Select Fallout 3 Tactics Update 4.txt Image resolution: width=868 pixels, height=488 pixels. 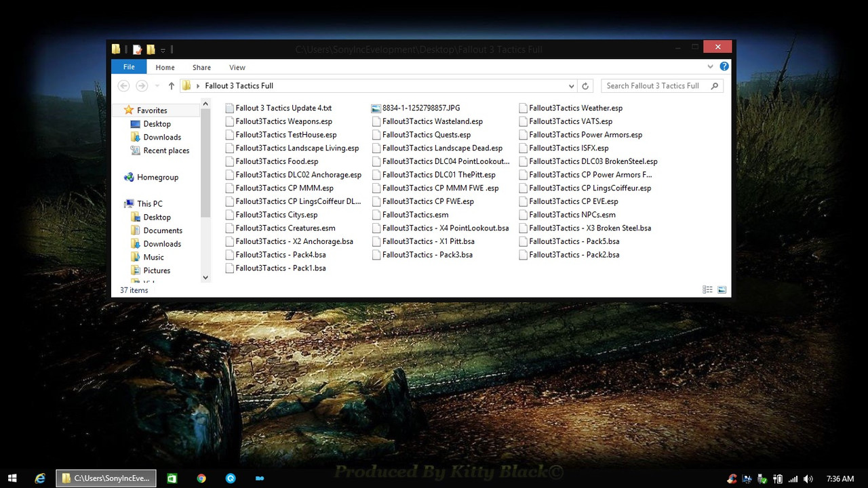click(283, 108)
